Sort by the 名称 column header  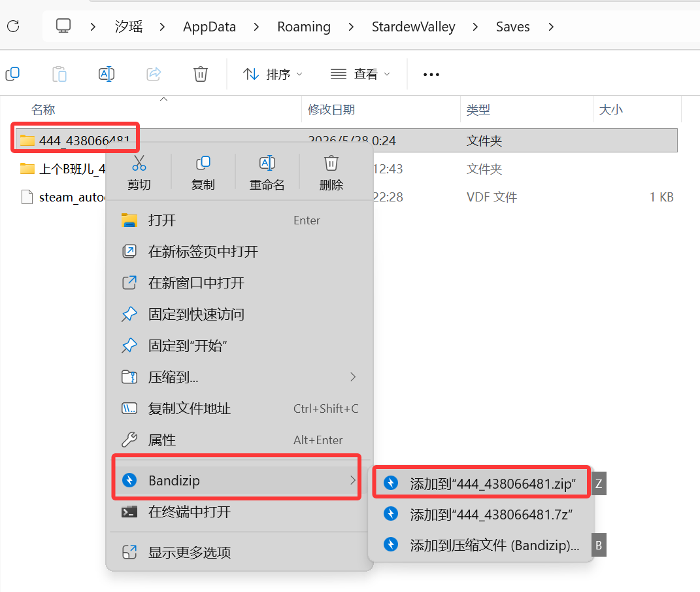pyautogui.click(x=43, y=109)
